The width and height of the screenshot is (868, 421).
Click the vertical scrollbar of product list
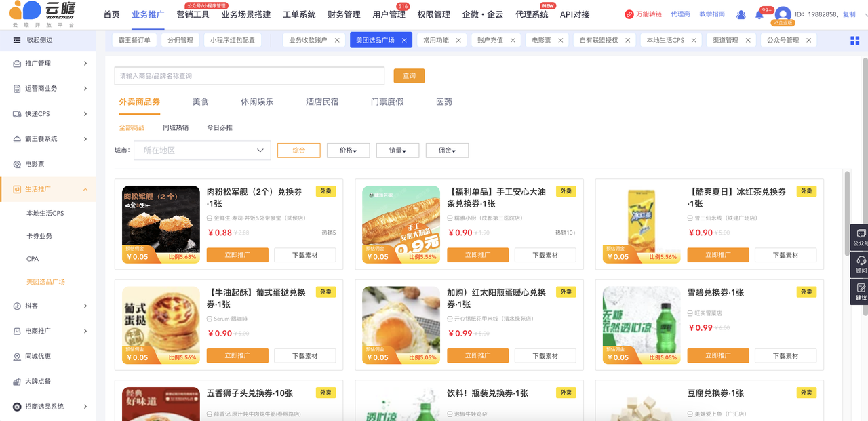pyautogui.click(x=847, y=214)
